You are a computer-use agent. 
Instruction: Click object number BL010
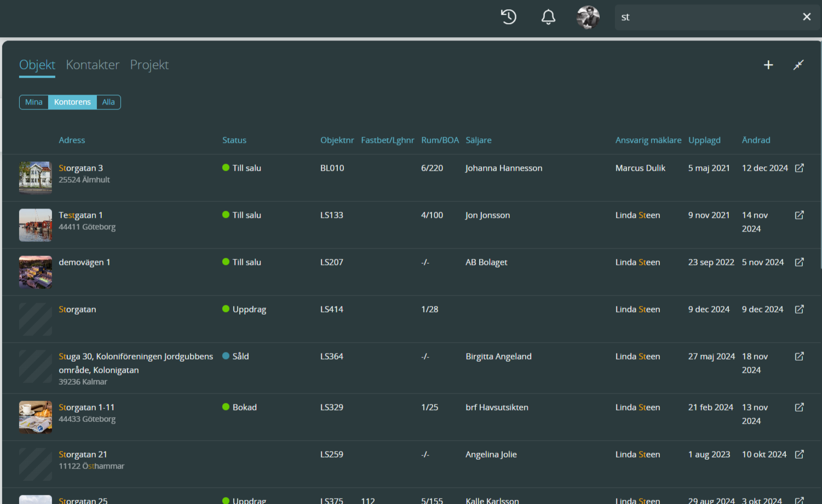pos(332,168)
